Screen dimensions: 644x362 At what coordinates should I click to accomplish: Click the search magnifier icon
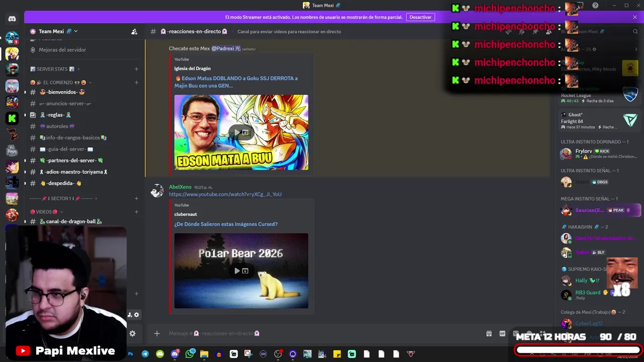pos(635,31)
